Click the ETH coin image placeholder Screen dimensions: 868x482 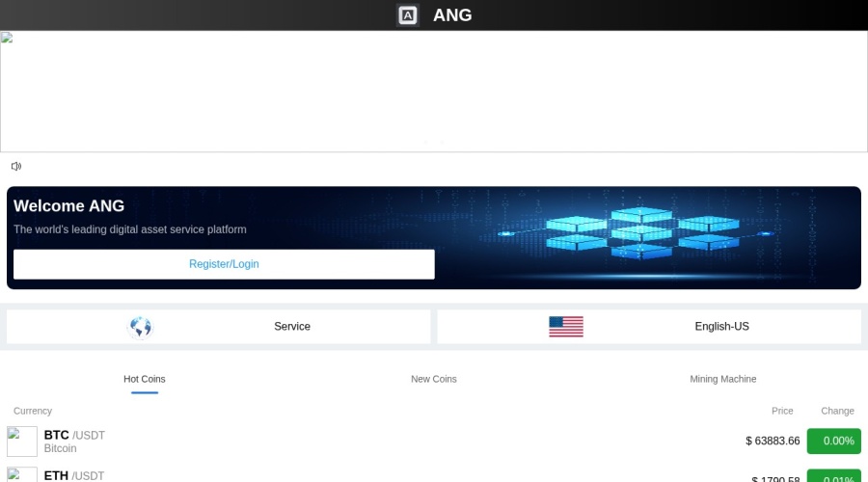[22, 475]
